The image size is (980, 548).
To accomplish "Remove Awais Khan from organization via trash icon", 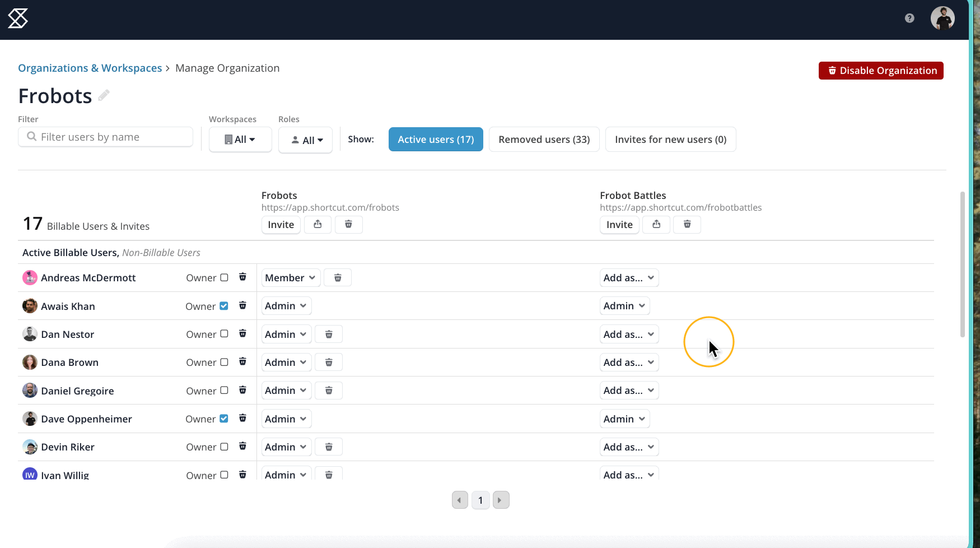I will pos(242,305).
